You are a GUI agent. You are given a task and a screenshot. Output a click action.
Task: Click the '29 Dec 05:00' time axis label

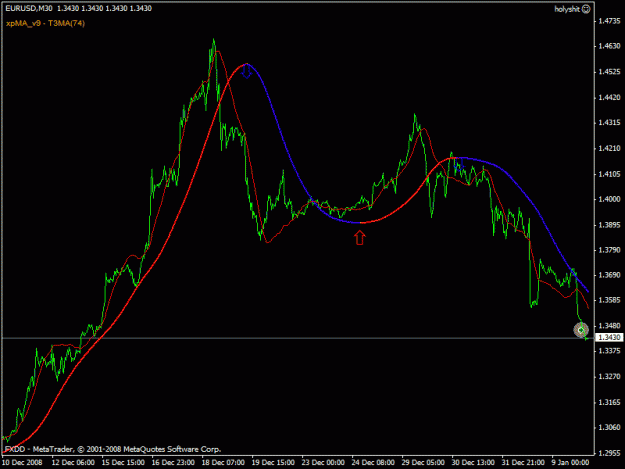point(423,463)
